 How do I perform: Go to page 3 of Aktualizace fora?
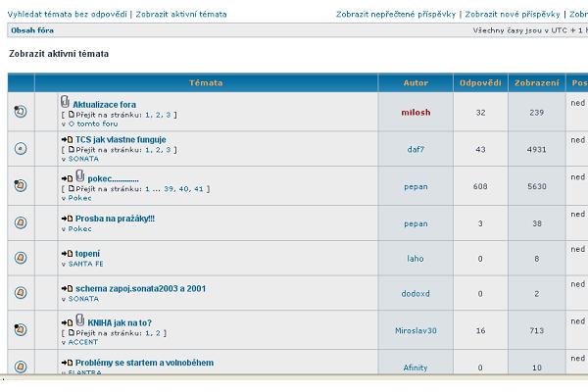169,115
